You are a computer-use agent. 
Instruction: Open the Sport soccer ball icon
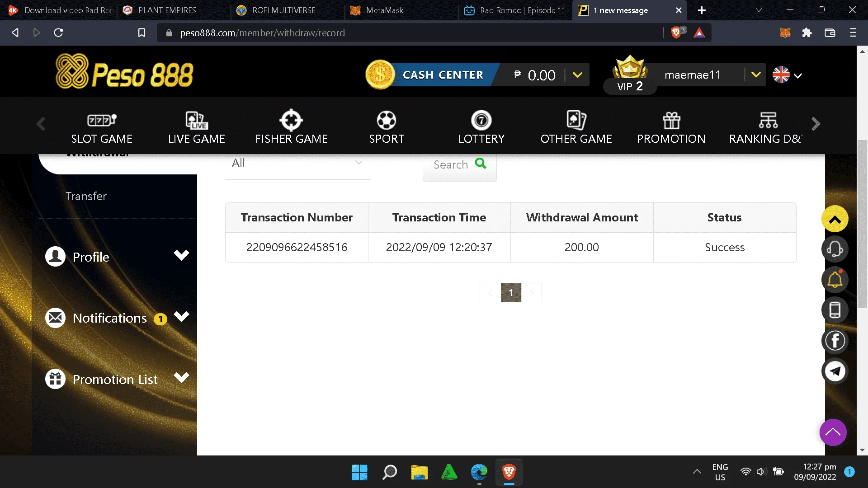387,120
